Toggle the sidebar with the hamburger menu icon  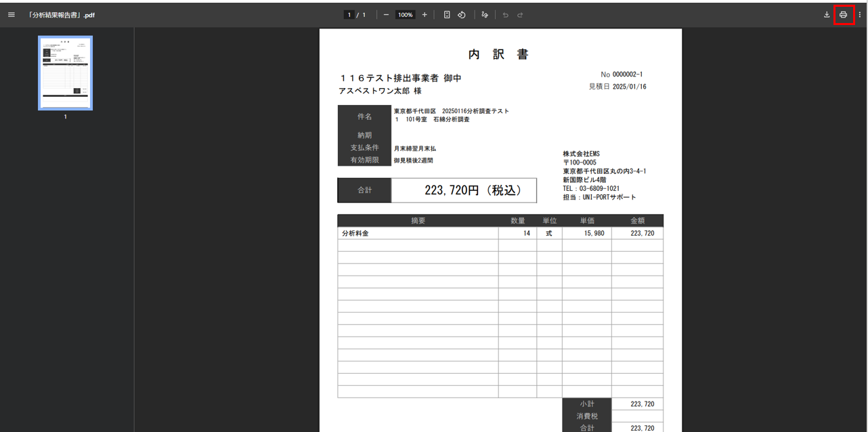[11, 15]
